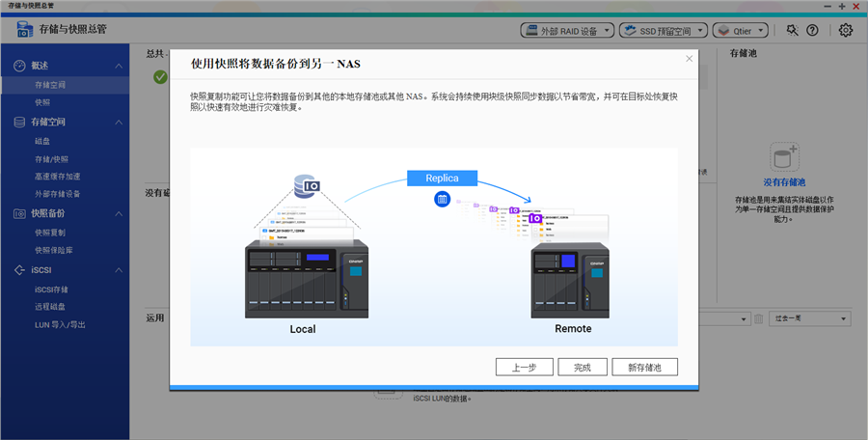Open the 外部 RAID 设备 dropdown
The image size is (868, 440).
click(567, 30)
